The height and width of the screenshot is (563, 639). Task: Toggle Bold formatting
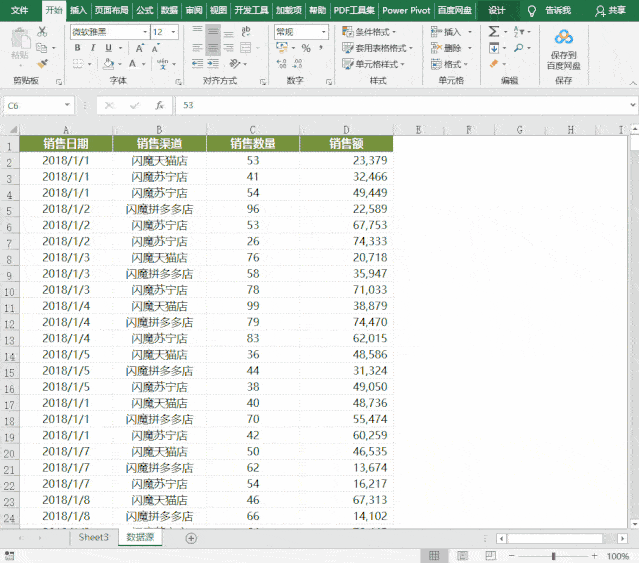[77, 48]
